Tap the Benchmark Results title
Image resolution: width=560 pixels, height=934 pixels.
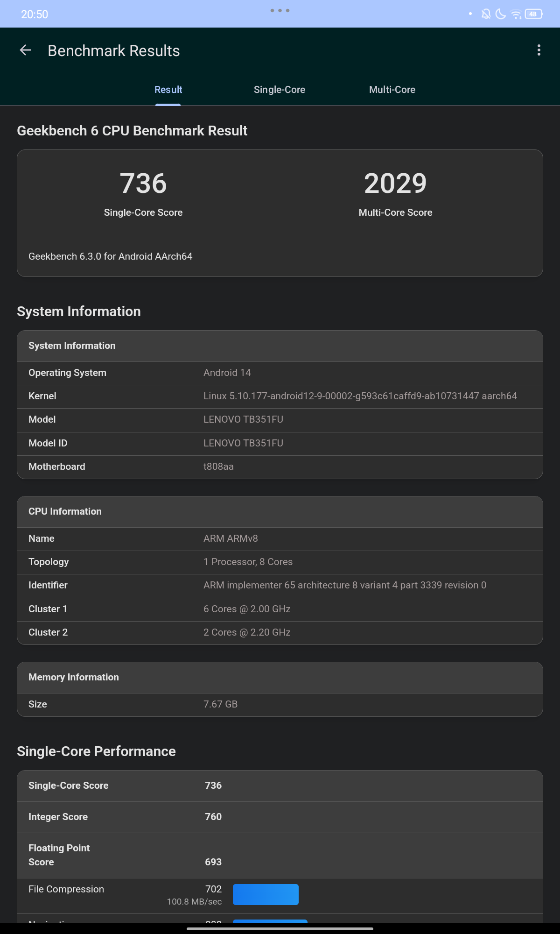pos(114,50)
